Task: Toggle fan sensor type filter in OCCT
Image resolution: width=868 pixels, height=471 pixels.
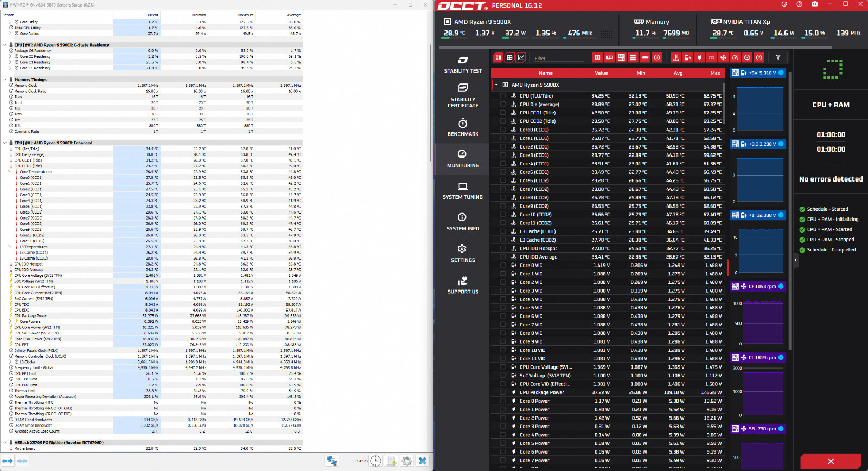Action: pos(723,57)
